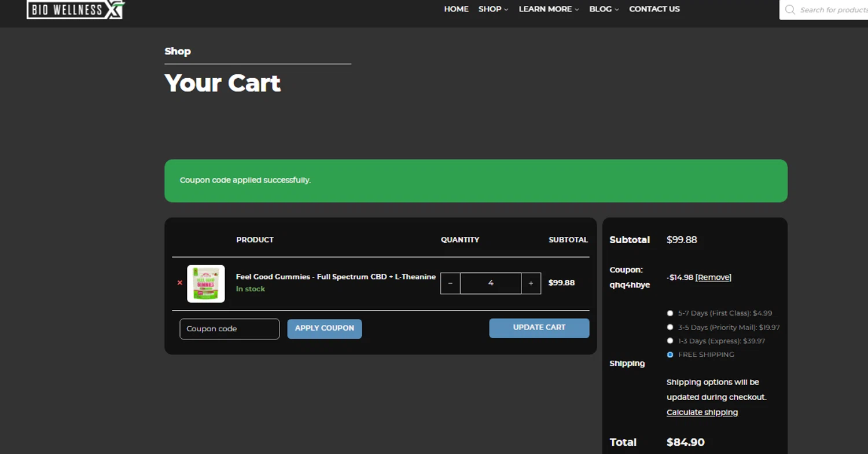This screenshot has width=868, height=454.
Task: Remove Feel Good Gummies with red X
Action: [180, 283]
